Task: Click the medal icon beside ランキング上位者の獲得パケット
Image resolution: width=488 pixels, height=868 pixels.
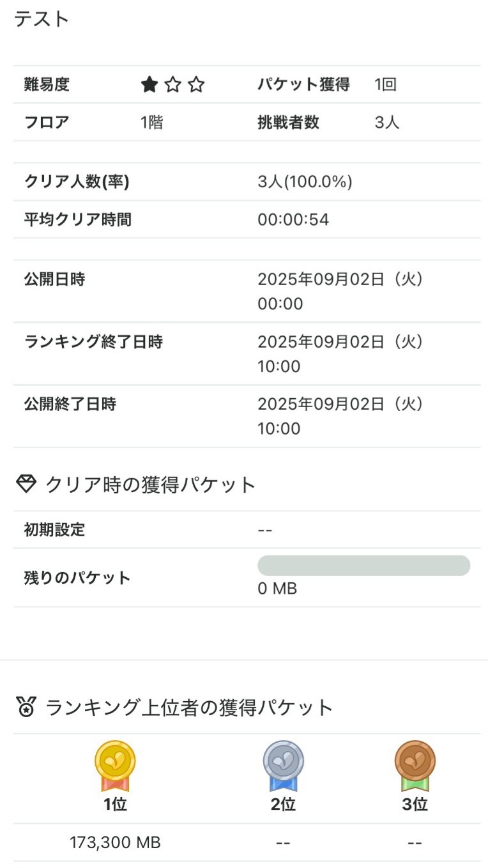Action: [26, 708]
